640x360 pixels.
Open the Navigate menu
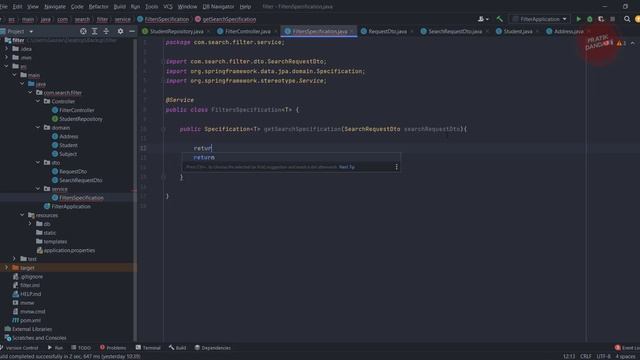click(x=55, y=7)
